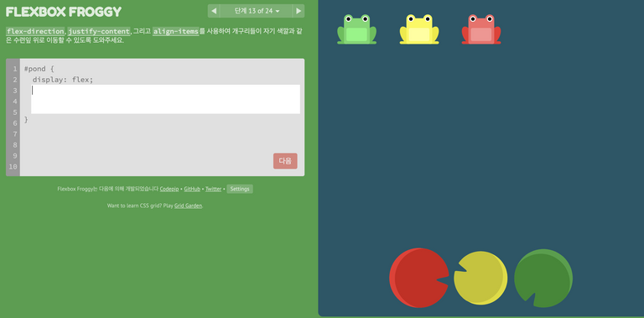Open the Grid Garden link
This screenshot has width=644, height=318.
point(188,206)
